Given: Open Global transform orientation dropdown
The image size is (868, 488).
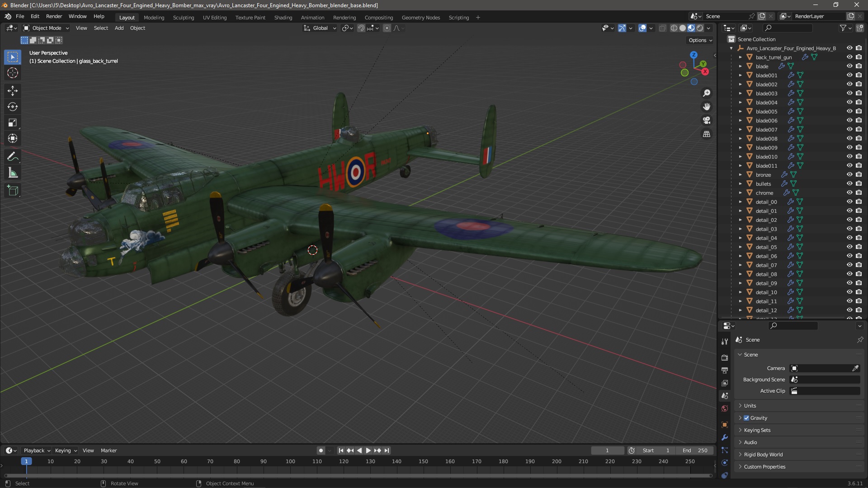Looking at the screenshot, I should [x=320, y=28].
